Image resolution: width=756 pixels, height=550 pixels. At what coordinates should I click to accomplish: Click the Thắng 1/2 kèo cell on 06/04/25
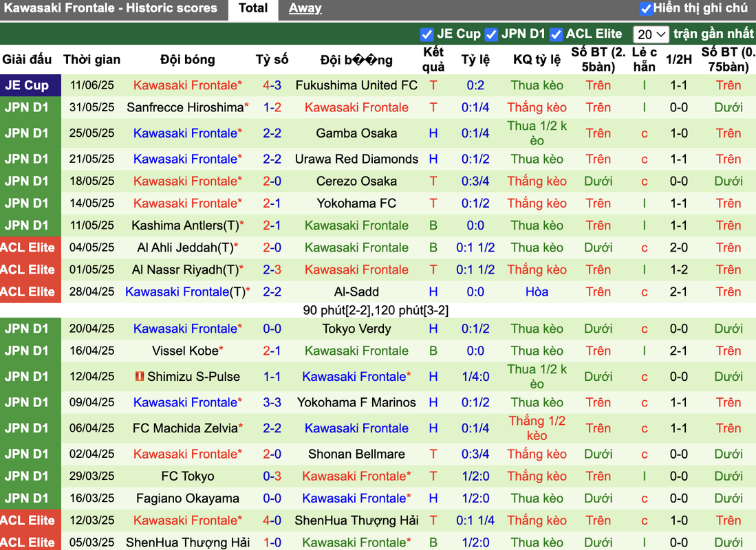point(537,428)
